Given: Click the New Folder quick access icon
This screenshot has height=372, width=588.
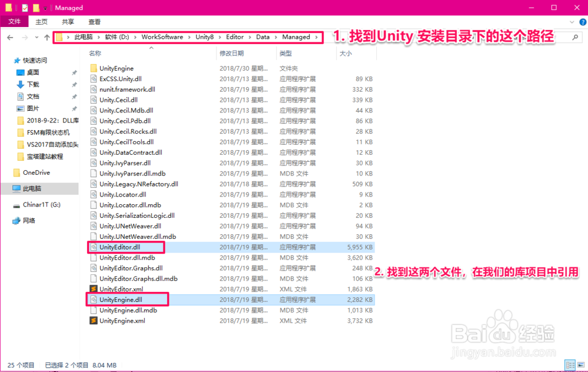Looking at the screenshot, I should coord(36,8).
